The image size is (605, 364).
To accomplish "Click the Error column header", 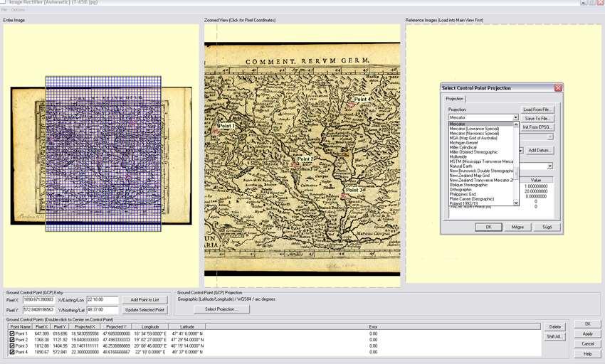I will tap(373, 326).
